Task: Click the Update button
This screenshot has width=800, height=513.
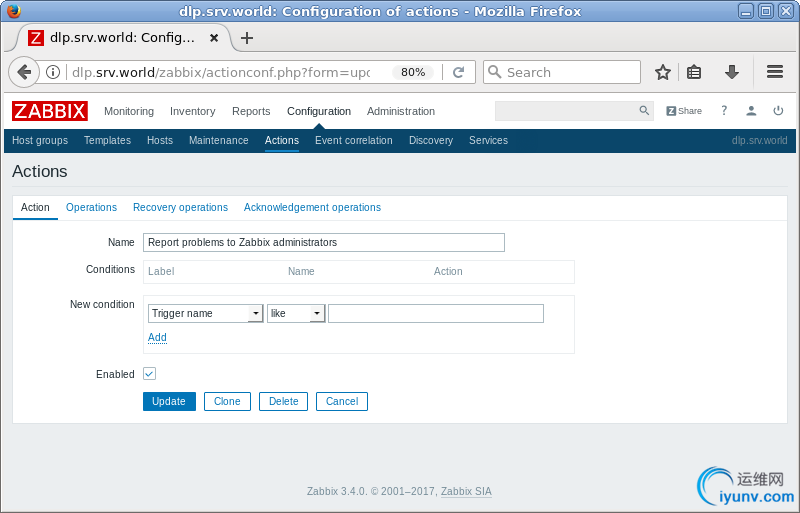Action: [x=169, y=401]
